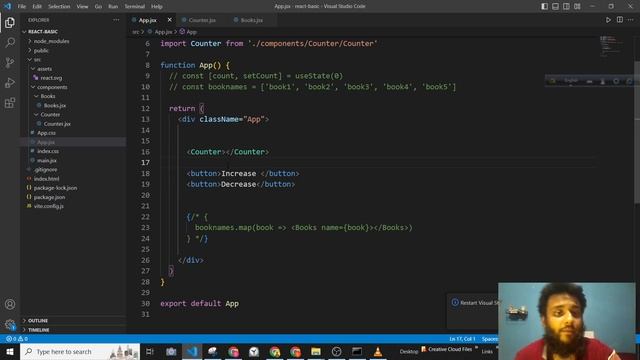Split the editor right
This screenshot has height=360, width=640.
620,20
